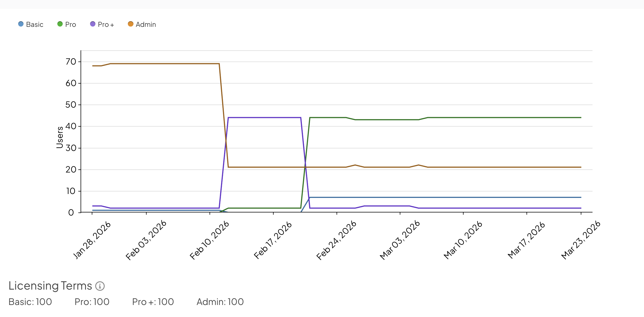Click the Users y-axis title
The width and height of the screenshot is (644, 317).
coord(60,137)
